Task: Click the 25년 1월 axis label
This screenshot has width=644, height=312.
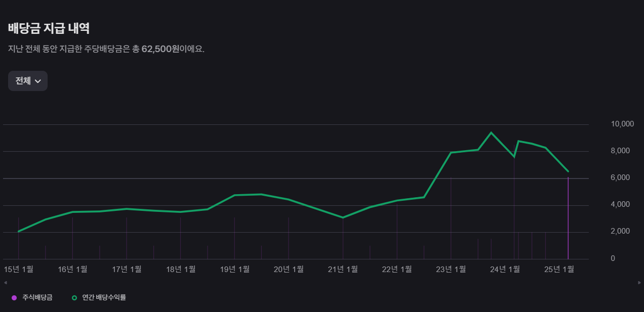Action: coord(559,270)
